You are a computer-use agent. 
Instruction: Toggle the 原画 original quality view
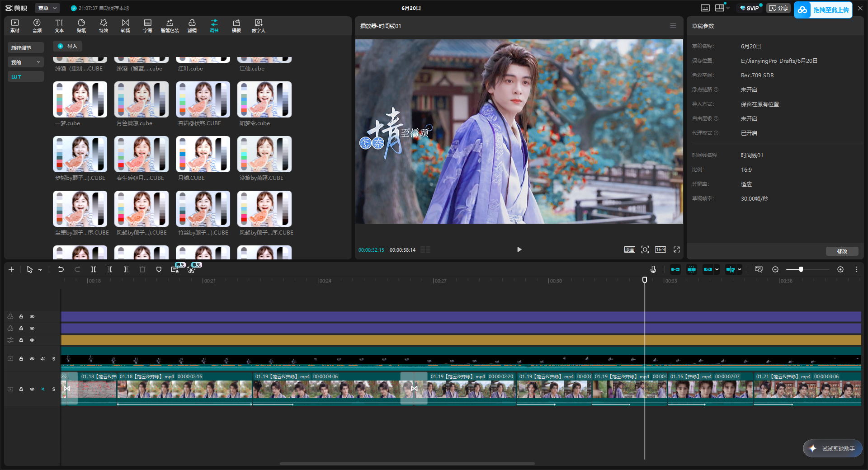630,249
